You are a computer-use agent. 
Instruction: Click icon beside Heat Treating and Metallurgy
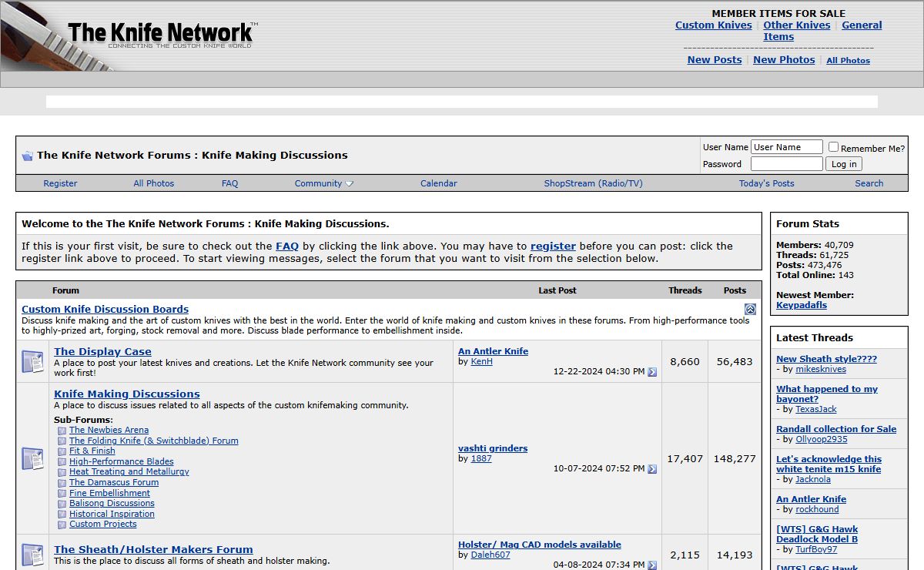pyautogui.click(x=62, y=472)
